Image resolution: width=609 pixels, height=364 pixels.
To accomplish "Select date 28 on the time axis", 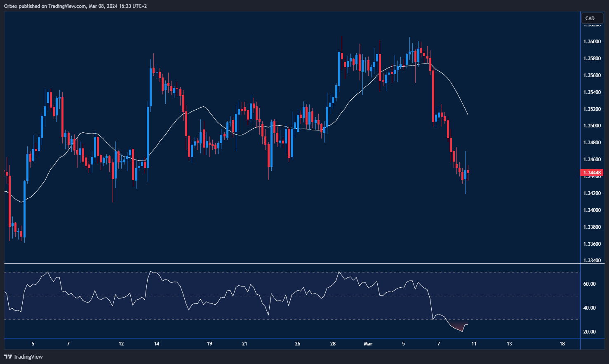I will coord(333,344).
